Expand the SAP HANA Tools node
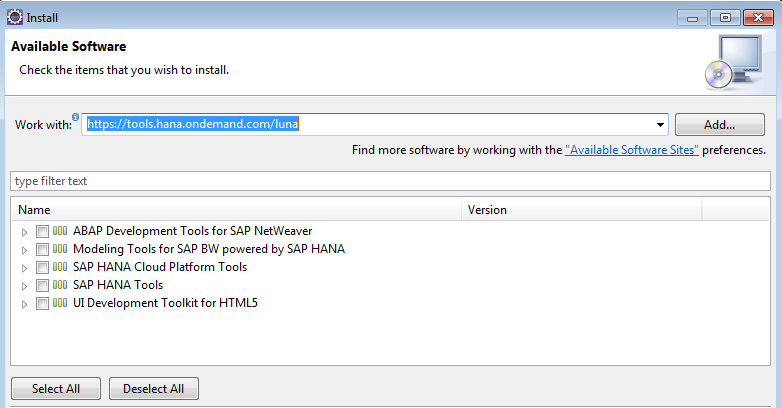The height and width of the screenshot is (408, 782). [x=24, y=286]
